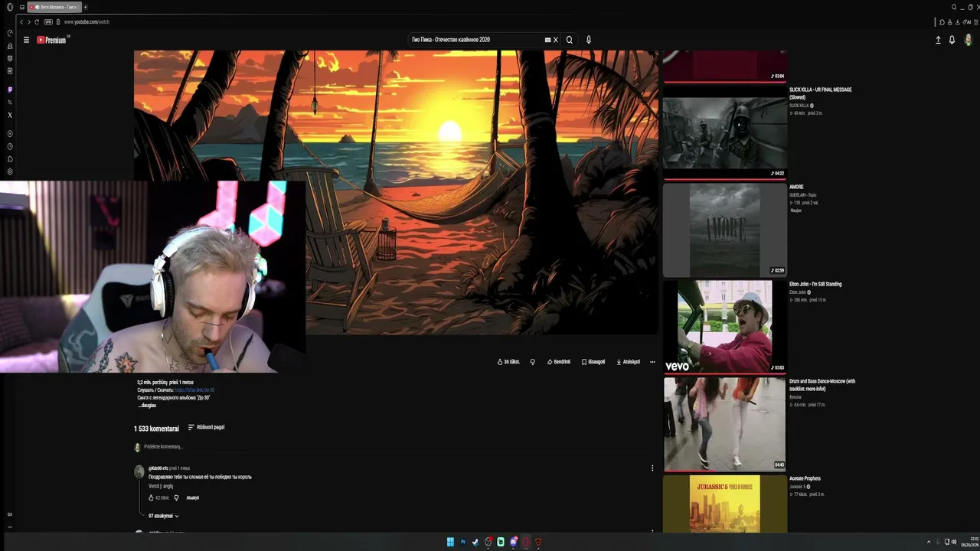Open browser easy setup menu icon

pyautogui.click(x=975, y=21)
